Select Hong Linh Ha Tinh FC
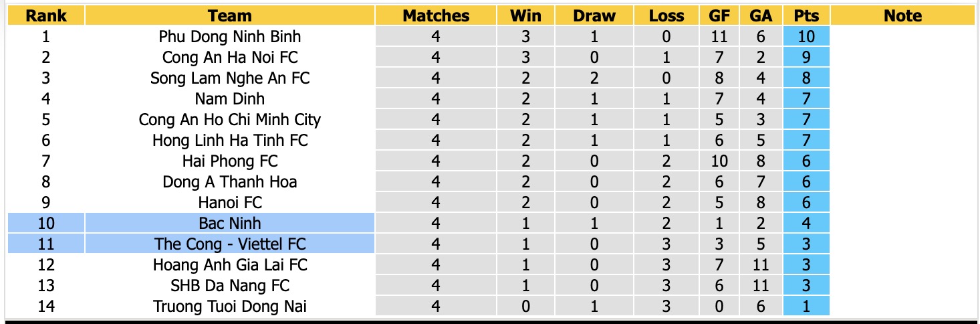The width and height of the screenshot is (980, 324). [230, 141]
